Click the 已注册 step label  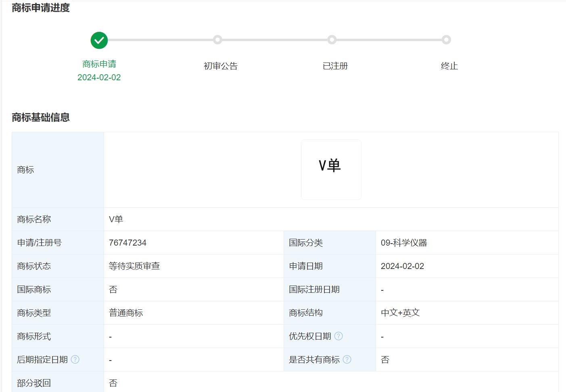pos(335,66)
